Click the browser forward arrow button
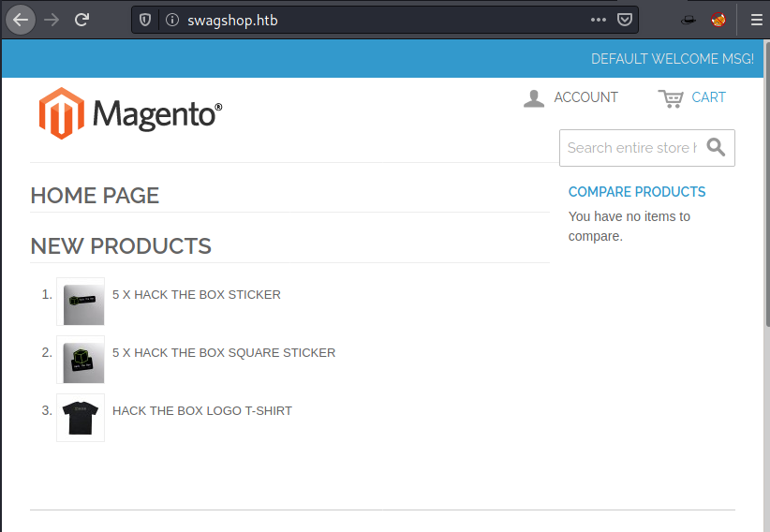The height and width of the screenshot is (532, 770). tap(52, 19)
